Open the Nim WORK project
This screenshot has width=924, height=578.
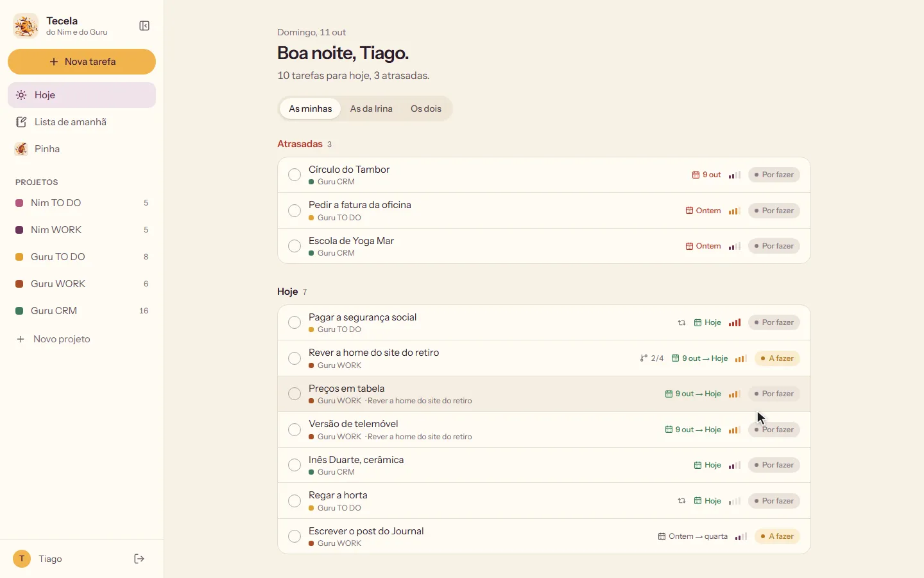point(82,230)
